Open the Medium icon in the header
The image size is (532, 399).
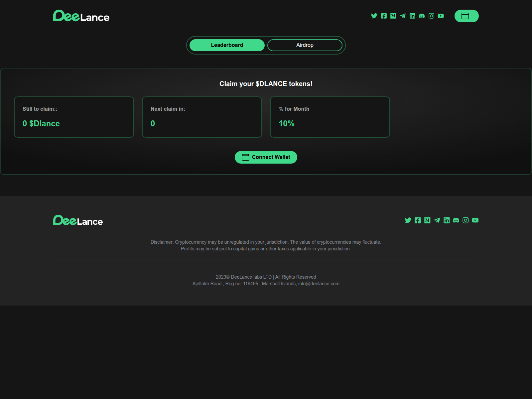(393, 16)
